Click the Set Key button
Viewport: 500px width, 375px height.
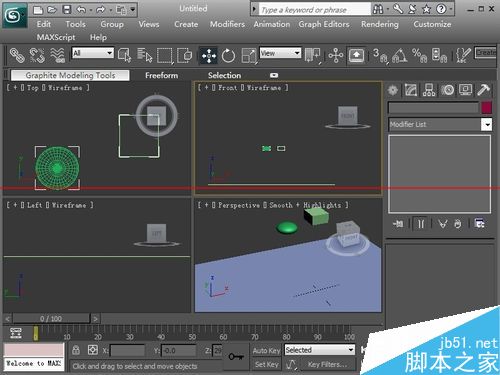click(x=266, y=364)
